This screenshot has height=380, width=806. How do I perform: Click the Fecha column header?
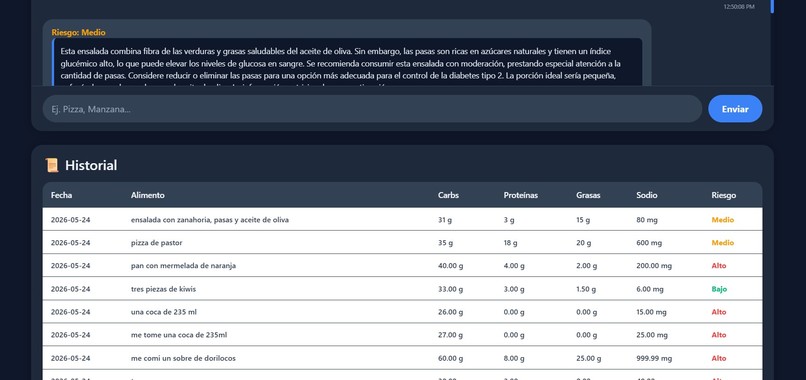[61, 195]
